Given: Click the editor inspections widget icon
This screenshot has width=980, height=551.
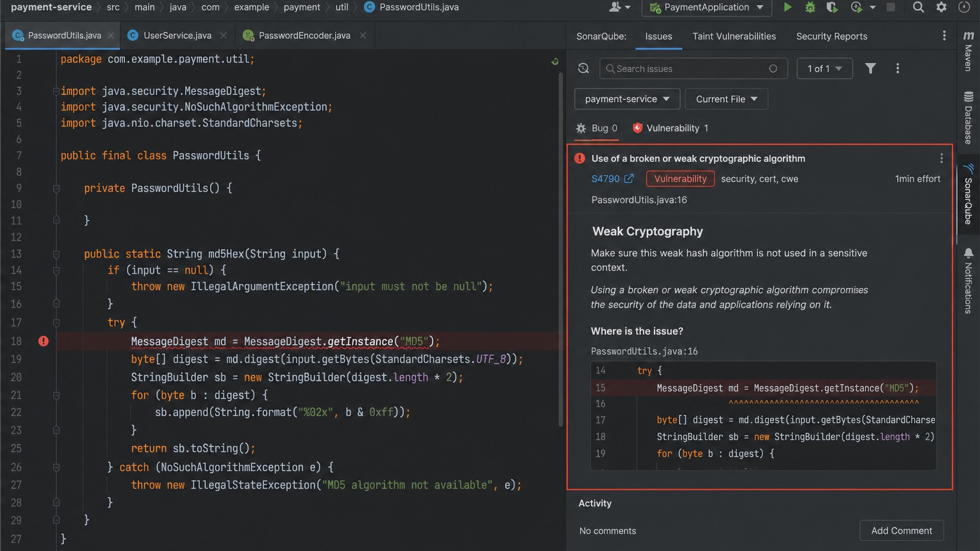Looking at the screenshot, I should click(555, 61).
